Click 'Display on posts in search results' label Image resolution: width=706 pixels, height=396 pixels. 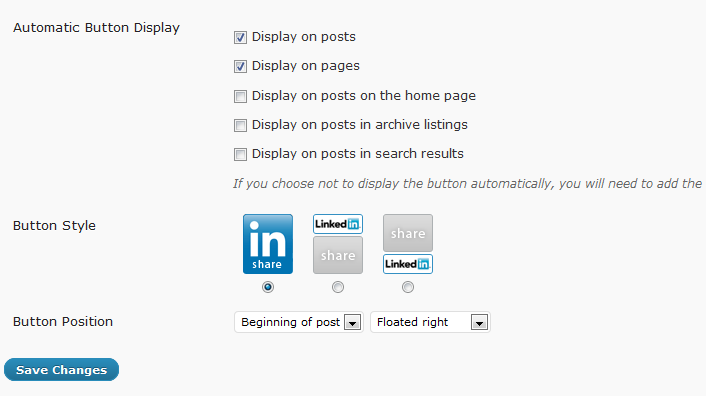click(x=358, y=154)
